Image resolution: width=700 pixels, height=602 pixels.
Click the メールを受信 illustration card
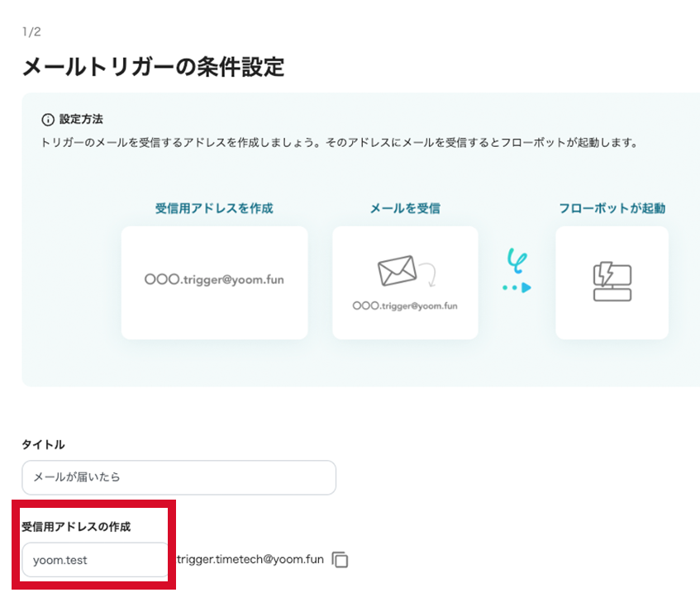(405, 282)
